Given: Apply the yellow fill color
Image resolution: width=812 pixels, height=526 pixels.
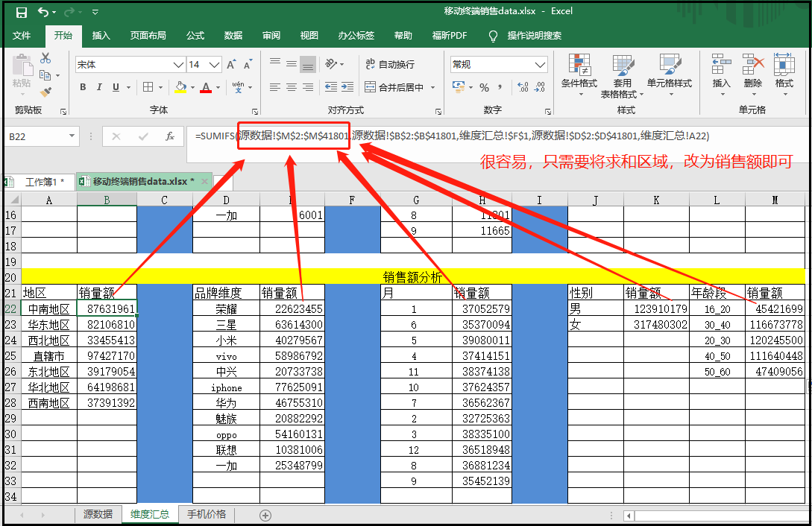Looking at the screenshot, I should [180, 87].
